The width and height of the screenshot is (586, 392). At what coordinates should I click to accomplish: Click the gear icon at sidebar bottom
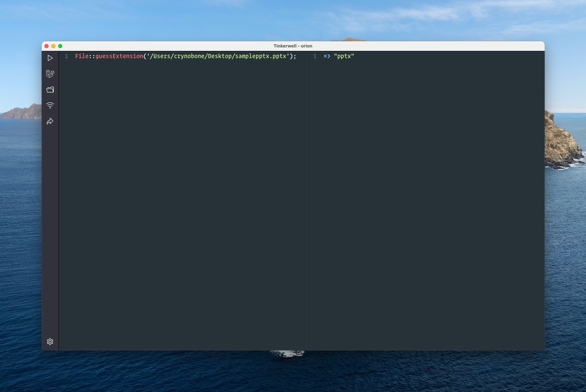tap(50, 341)
